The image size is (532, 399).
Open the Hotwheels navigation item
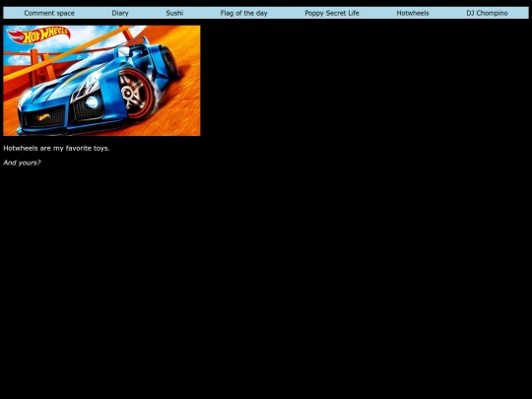[x=413, y=13]
